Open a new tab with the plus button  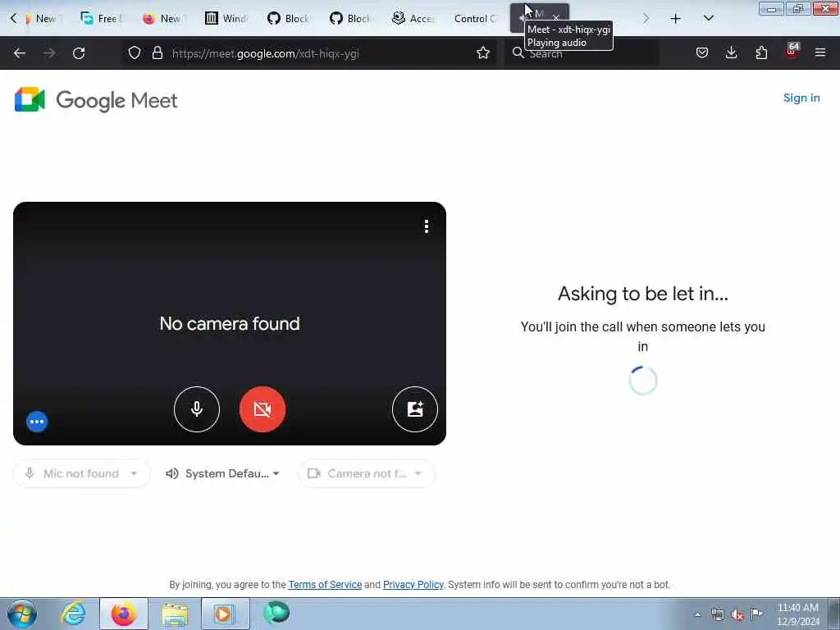pos(676,19)
